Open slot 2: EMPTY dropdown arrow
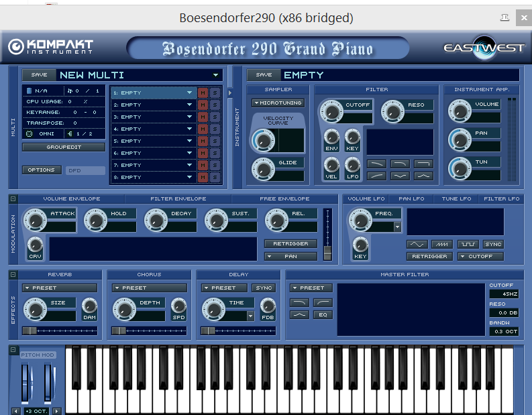This screenshot has height=415, width=532. (x=190, y=105)
